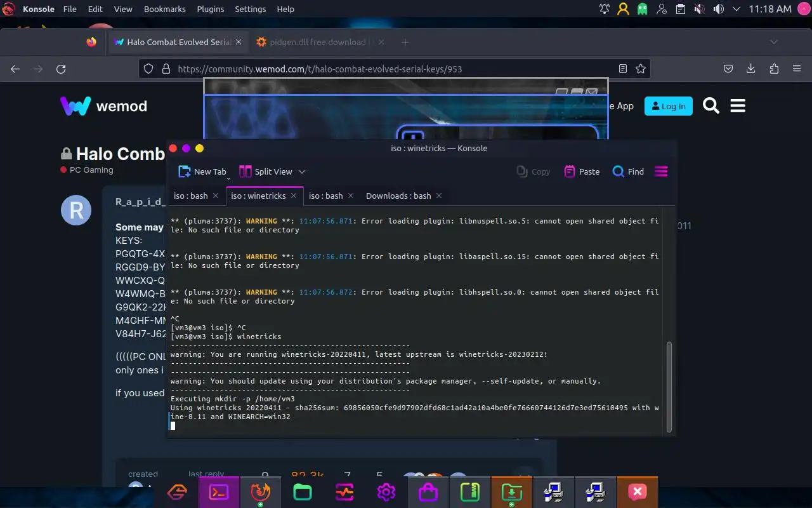This screenshot has height=508, width=812.
Task: Toggle reader view in address bar
Action: click(x=623, y=69)
